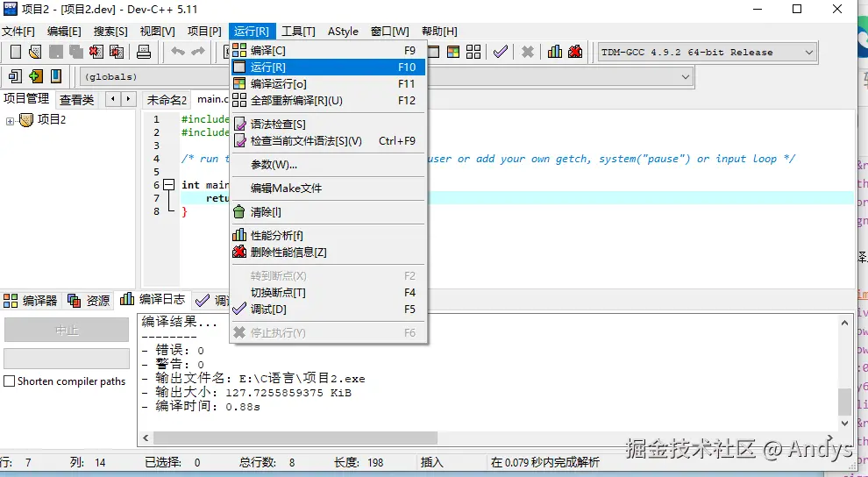Open the 文件[F] menu
This screenshot has height=477, width=868.
pyautogui.click(x=18, y=32)
